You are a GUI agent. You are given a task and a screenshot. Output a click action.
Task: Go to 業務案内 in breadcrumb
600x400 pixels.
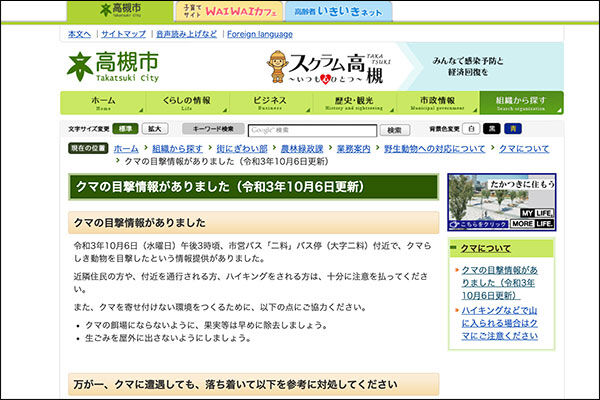click(354, 149)
